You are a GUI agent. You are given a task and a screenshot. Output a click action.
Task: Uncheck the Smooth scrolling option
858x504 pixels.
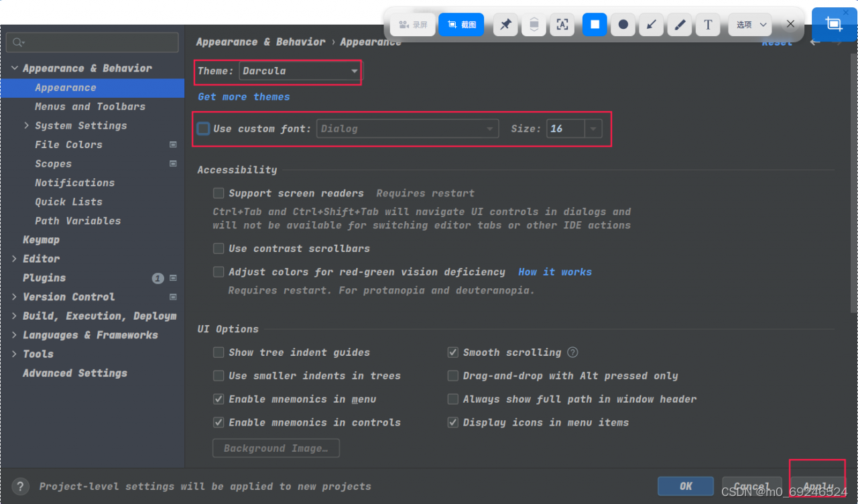pyautogui.click(x=453, y=353)
